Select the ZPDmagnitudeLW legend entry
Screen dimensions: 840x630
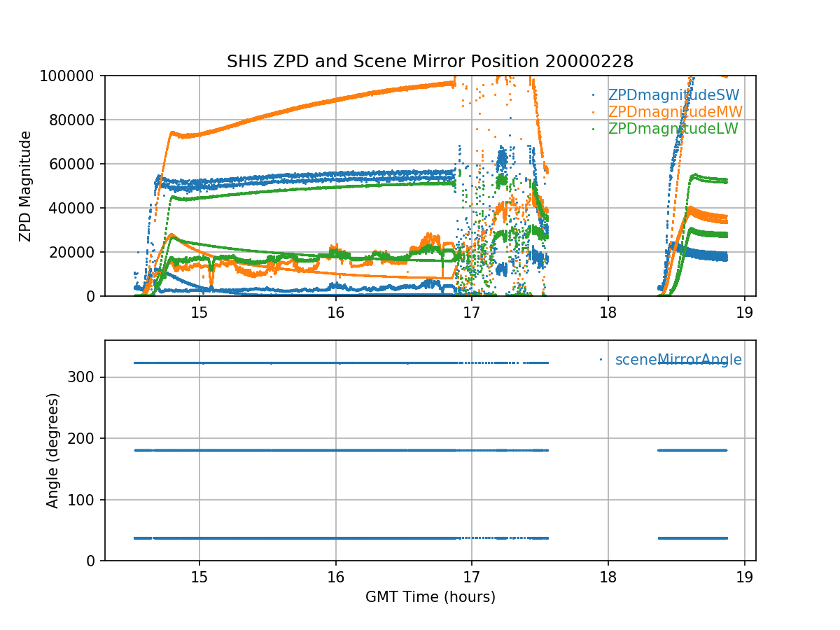[x=673, y=129]
